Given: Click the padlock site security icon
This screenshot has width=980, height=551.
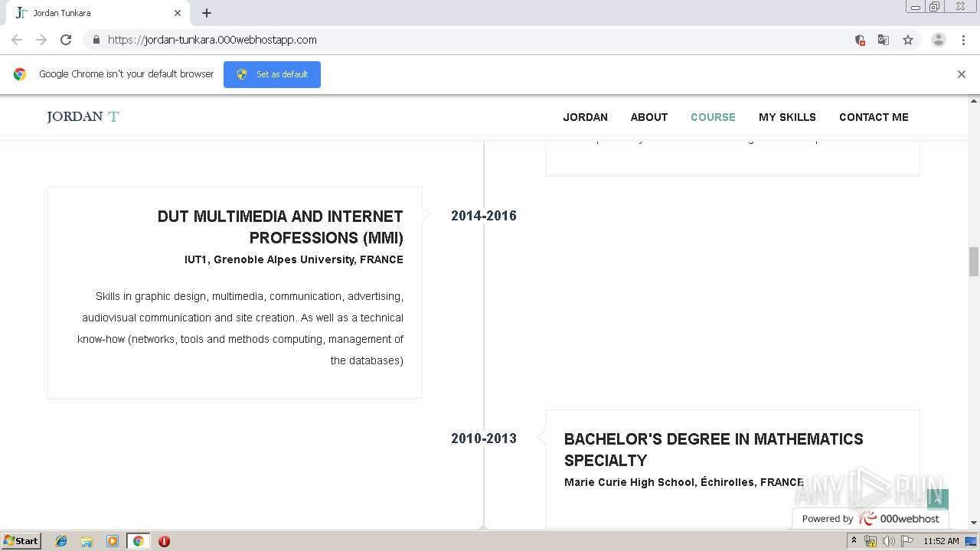Looking at the screenshot, I should coord(96,40).
